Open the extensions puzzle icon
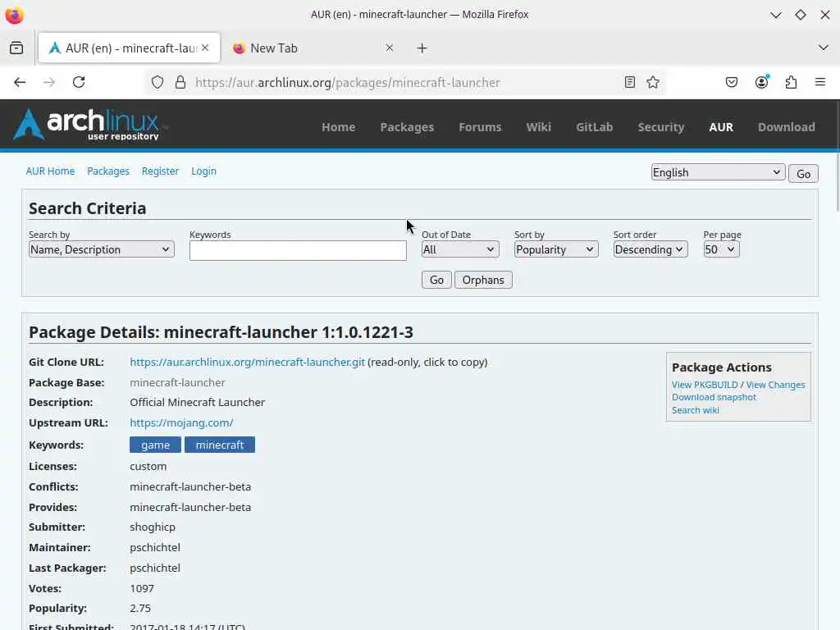The height and width of the screenshot is (630, 840). click(791, 83)
